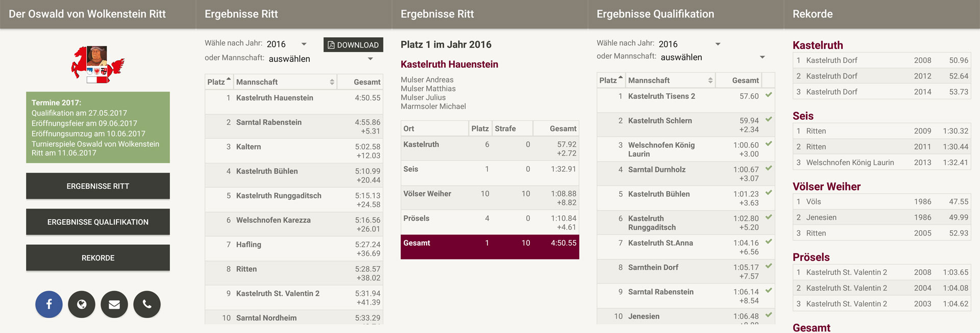
Task: Sort qualification table by Mannschaft arrows
Action: 710,81
